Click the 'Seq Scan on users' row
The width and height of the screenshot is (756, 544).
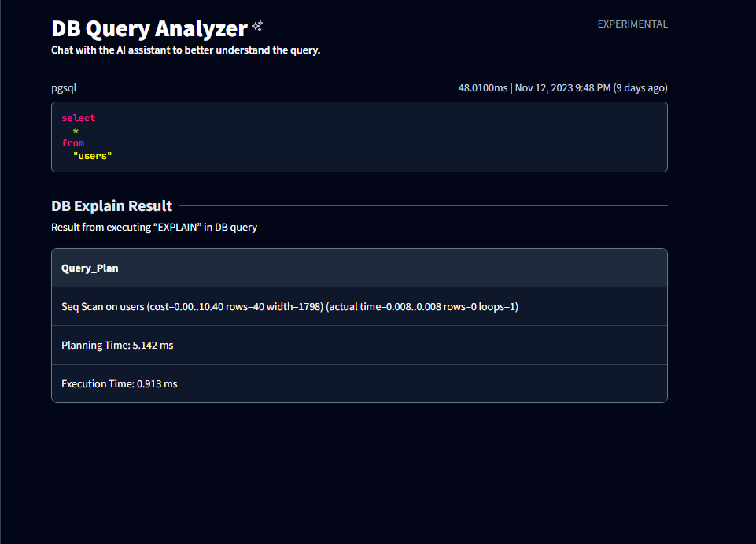pos(360,306)
